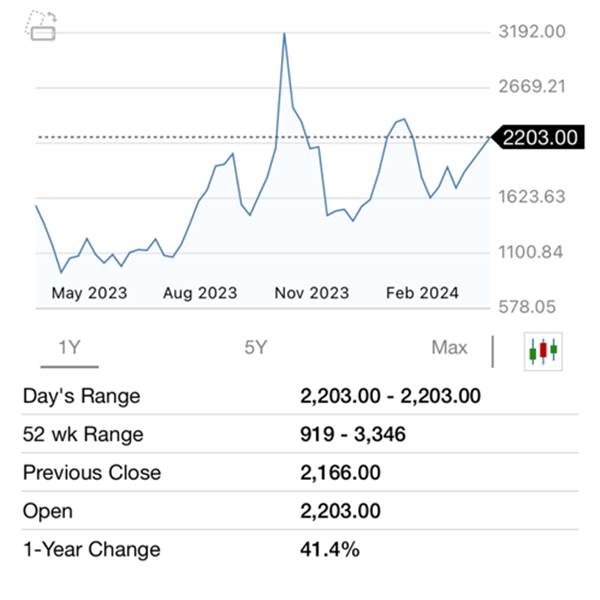Click the 2203.00 current price label
Image resolution: width=600 pixels, height=600 pixels.
click(x=540, y=138)
